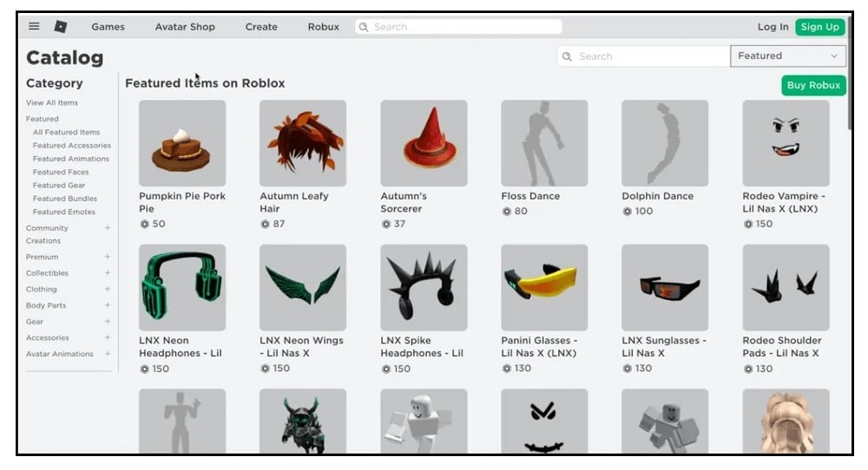Click the Robux icon beside price 80
This screenshot has height=470, width=868.
pos(507,212)
